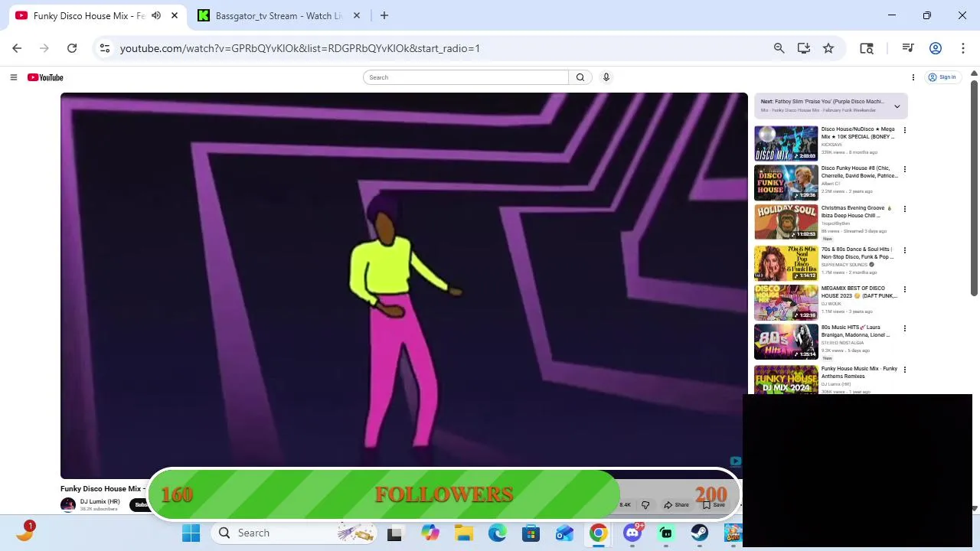
Task: Click the Save button under the video
Action: pyautogui.click(x=714, y=504)
